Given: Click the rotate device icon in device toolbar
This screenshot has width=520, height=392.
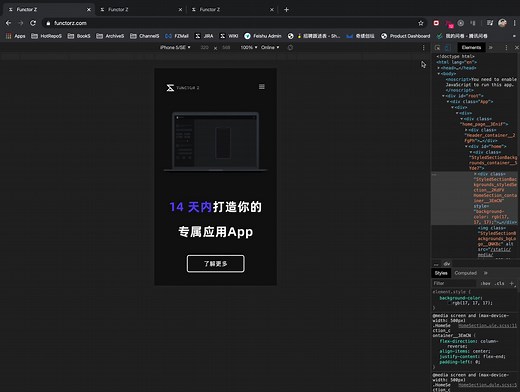Looking at the screenshot, I should click(290, 47).
